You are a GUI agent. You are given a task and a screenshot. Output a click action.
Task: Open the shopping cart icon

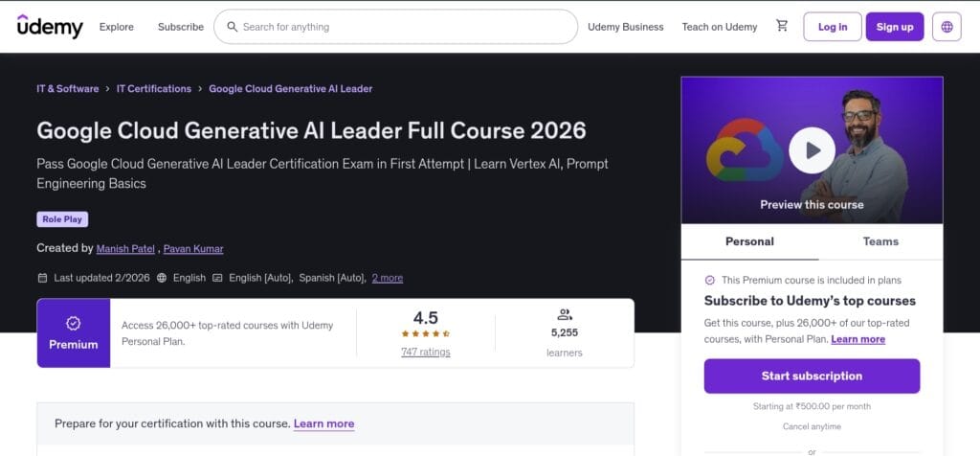click(782, 26)
